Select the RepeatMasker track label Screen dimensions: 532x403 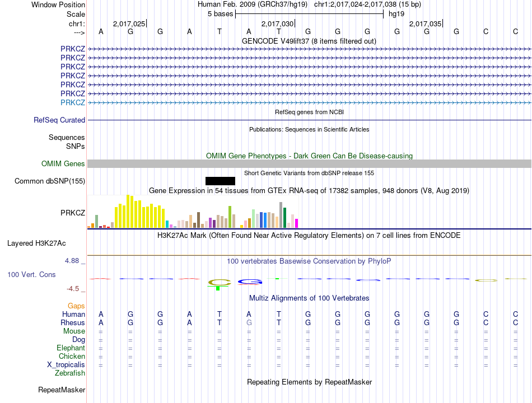(62, 390)
